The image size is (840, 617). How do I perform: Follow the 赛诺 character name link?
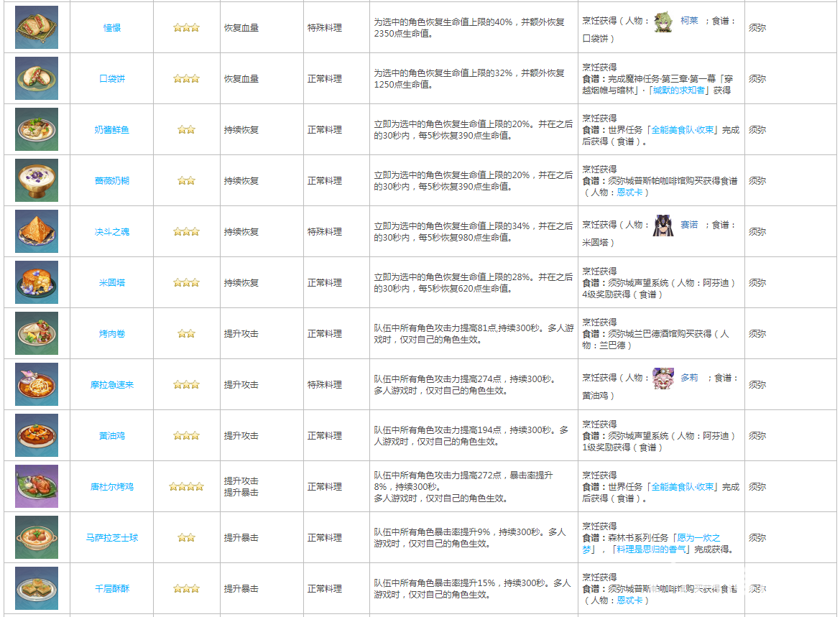pyautogui.click(x=689, y=225)
